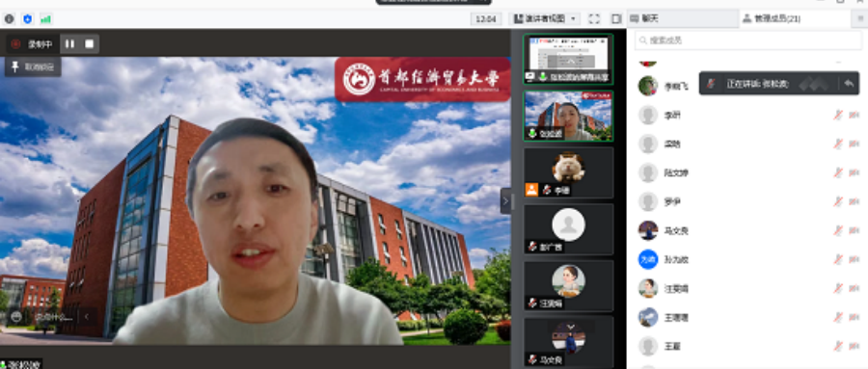
Task: Select member name 王星 in the list
Action: (672, 347)
